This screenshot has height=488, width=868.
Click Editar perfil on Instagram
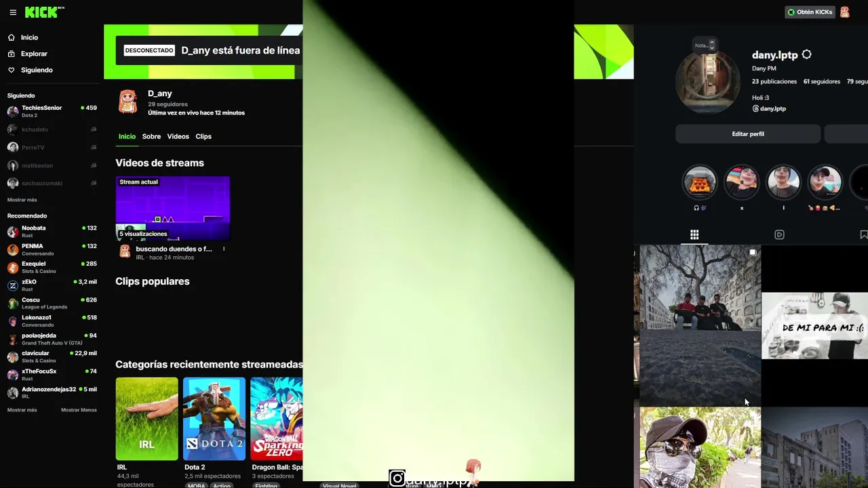click(748, 134)
